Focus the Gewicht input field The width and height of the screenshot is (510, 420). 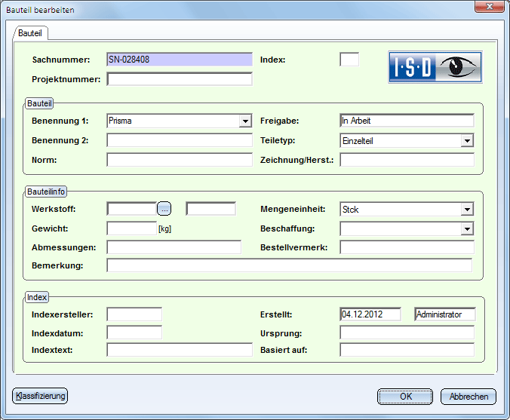pyautogui.click(x=131, y=228)
